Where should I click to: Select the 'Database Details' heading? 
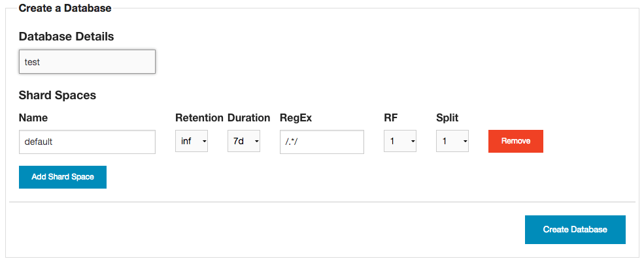click(66, 37)
